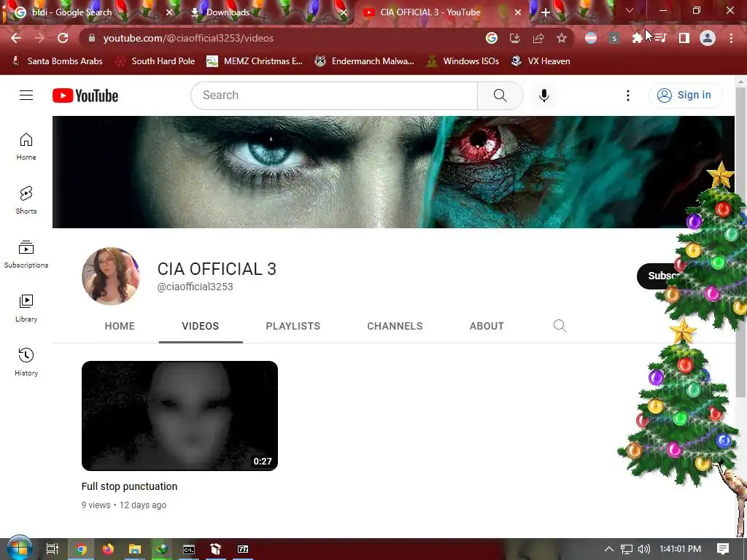Open the Chrome profile avatar menu
Viewport: 747px width, 560px height.
tap(708, 38)
